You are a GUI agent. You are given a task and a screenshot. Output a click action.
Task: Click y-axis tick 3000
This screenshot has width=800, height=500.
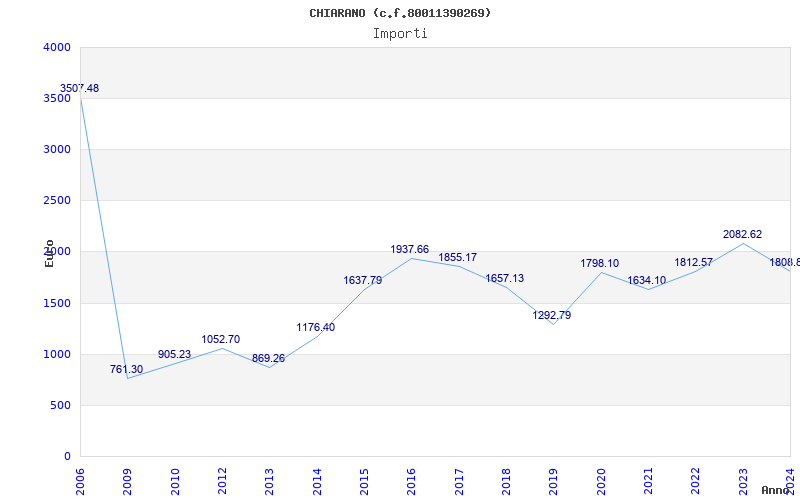coord(57,149)
